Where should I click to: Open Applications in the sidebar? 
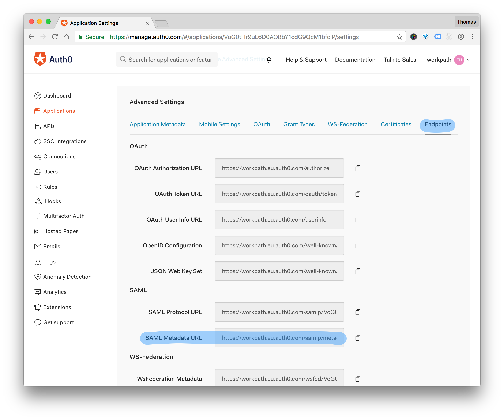pyautogui.click(x=55, y=111)
